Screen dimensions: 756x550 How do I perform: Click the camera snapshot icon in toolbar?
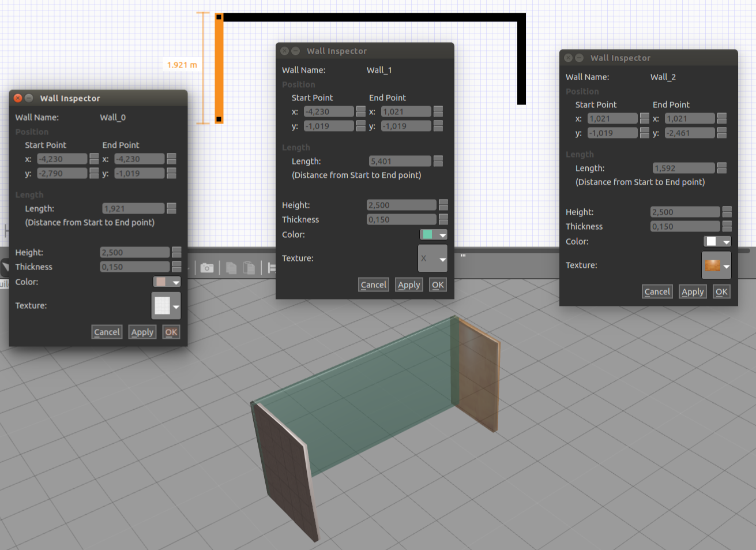click(x=207, y=268)
